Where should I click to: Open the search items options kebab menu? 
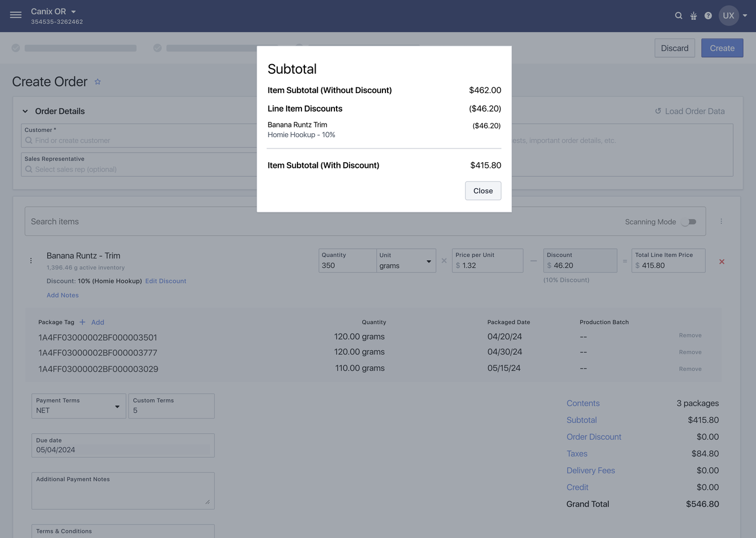(x=721, y=222)
